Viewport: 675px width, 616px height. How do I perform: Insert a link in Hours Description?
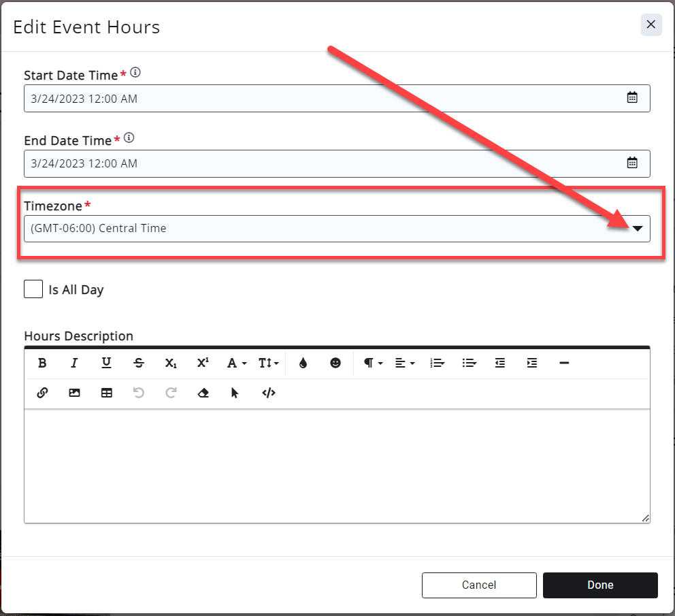[42, 393]
